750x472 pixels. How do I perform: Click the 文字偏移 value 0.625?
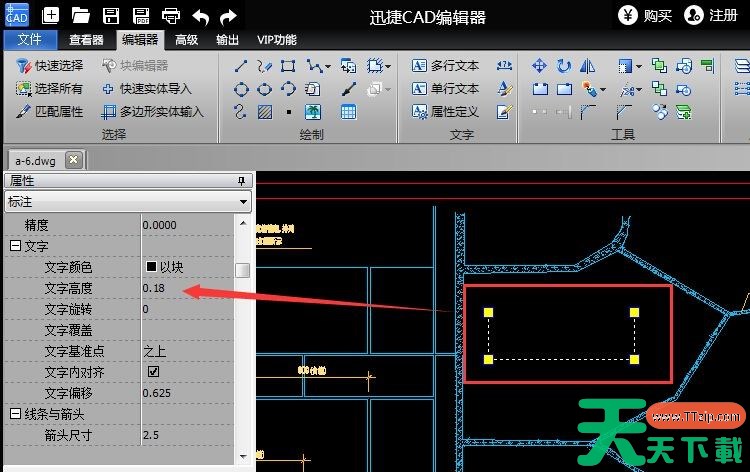tap(157, 393)
